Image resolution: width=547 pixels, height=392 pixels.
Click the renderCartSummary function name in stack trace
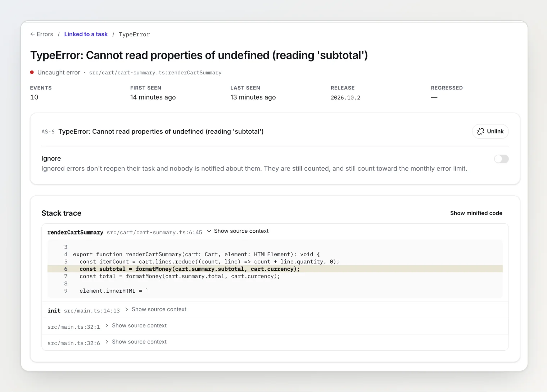(75, 232)
